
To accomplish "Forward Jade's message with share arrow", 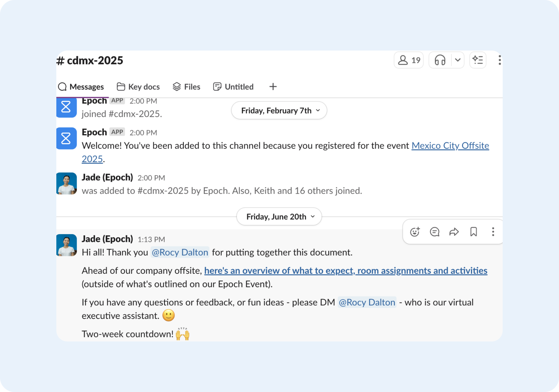I will click(454, 232).
